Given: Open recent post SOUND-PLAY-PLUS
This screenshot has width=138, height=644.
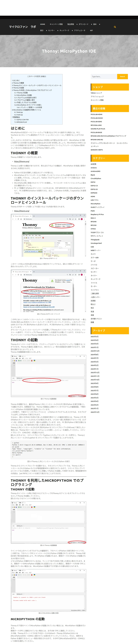Looking at the screenshot, I should [x=98, y=129].
